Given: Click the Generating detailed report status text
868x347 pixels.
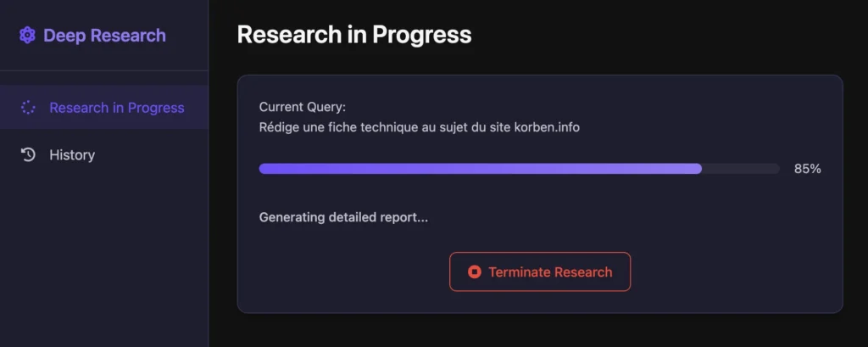Looking at the screenshot, I should [x=343, y=217].
